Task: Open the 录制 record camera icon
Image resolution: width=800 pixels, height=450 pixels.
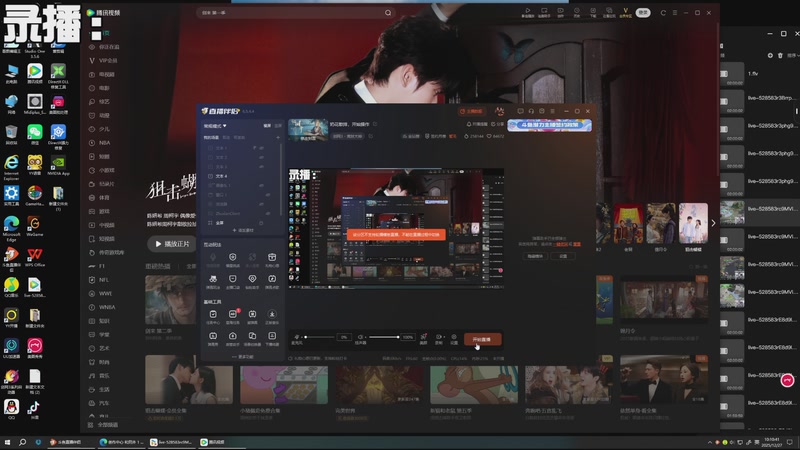Action: 439,337
